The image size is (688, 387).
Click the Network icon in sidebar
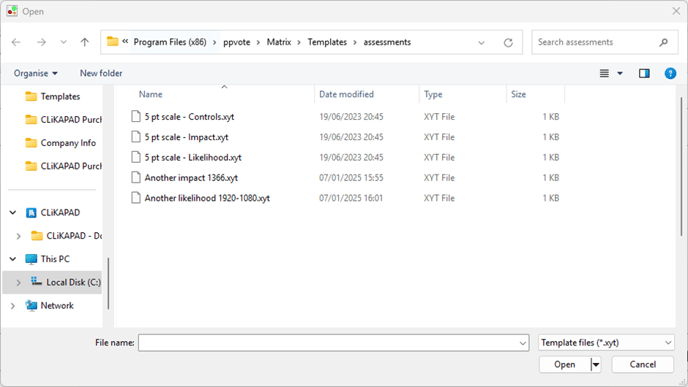click(x=31, y=305)
